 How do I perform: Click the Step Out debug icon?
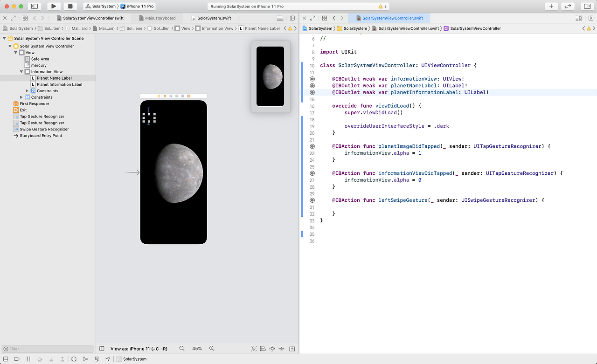pos(62,359)
